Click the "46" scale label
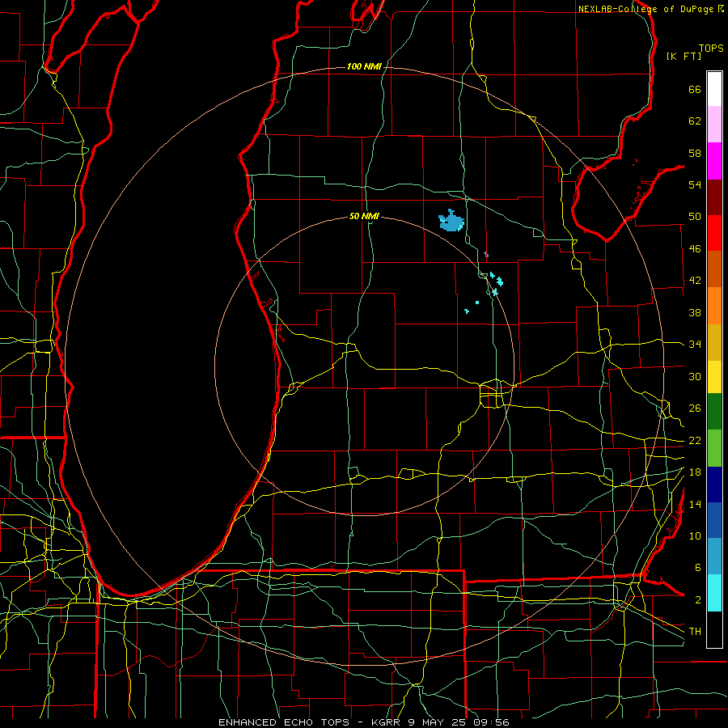This screenshot has width=728, height=728. coord(695,249)
